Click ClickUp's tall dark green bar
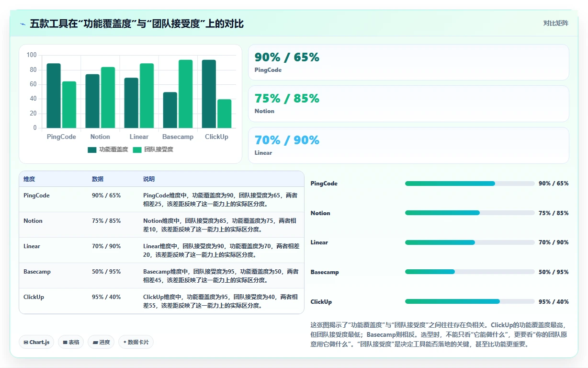Image resolution: width=588 pixels, height=368 pixels. 209,94
